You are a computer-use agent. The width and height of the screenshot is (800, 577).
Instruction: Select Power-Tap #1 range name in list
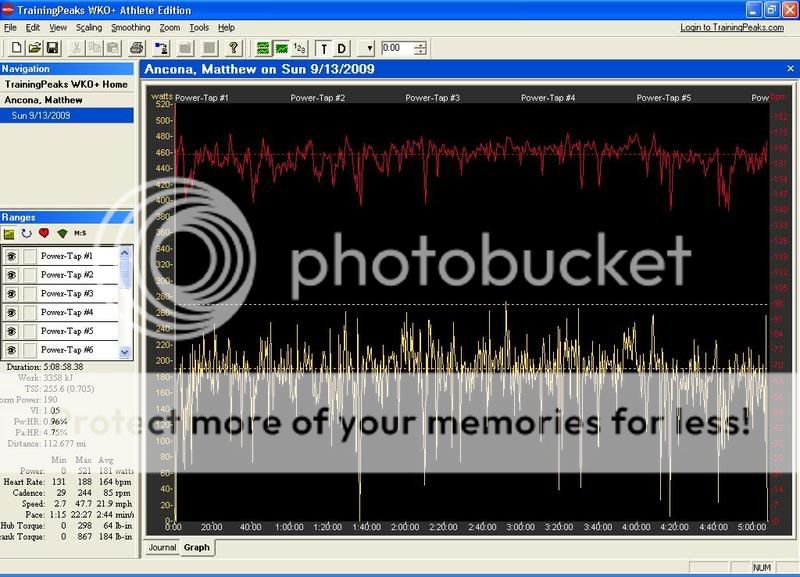click(x=67, y=256)
